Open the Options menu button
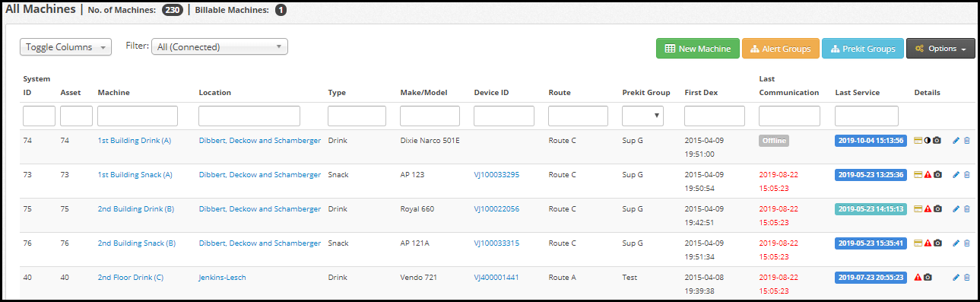This screenshot has height=302, width=980. [940, 49]
